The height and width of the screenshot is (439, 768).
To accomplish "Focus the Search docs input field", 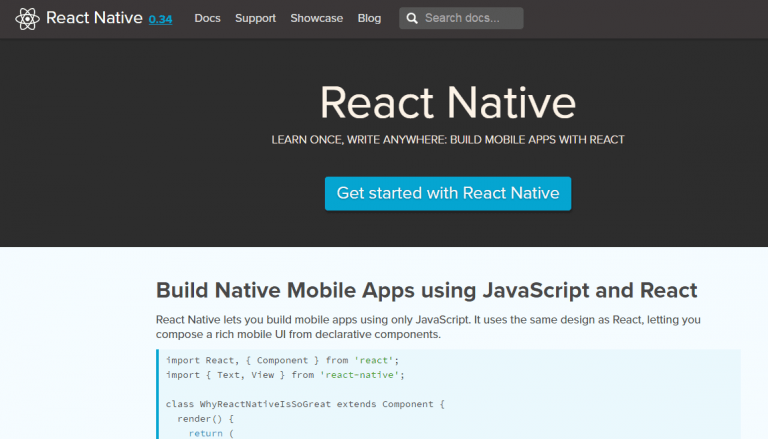I will (x=461, y=18).
